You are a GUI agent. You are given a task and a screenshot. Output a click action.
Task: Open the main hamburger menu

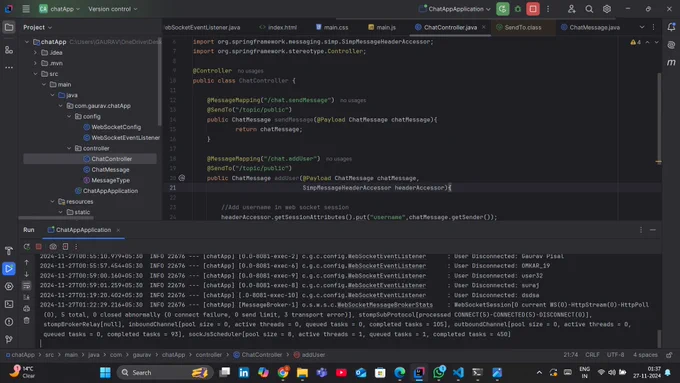click(26, 9)
